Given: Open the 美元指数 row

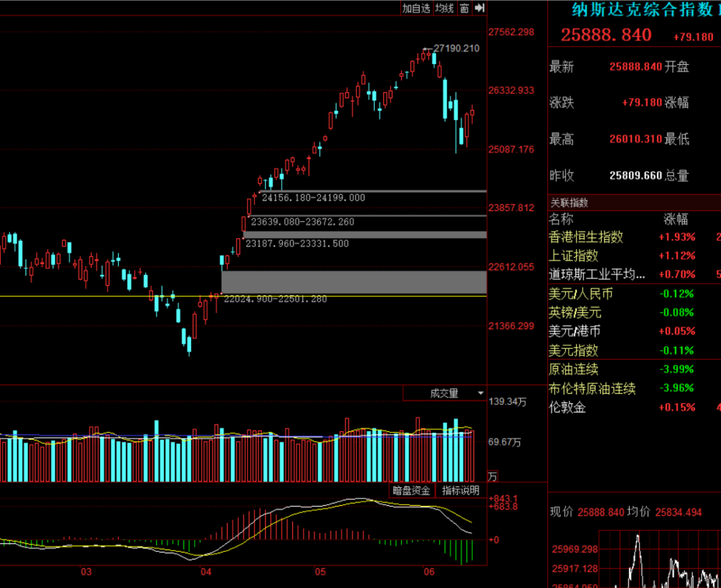Looking at the screenshot, I should (635, 350).
